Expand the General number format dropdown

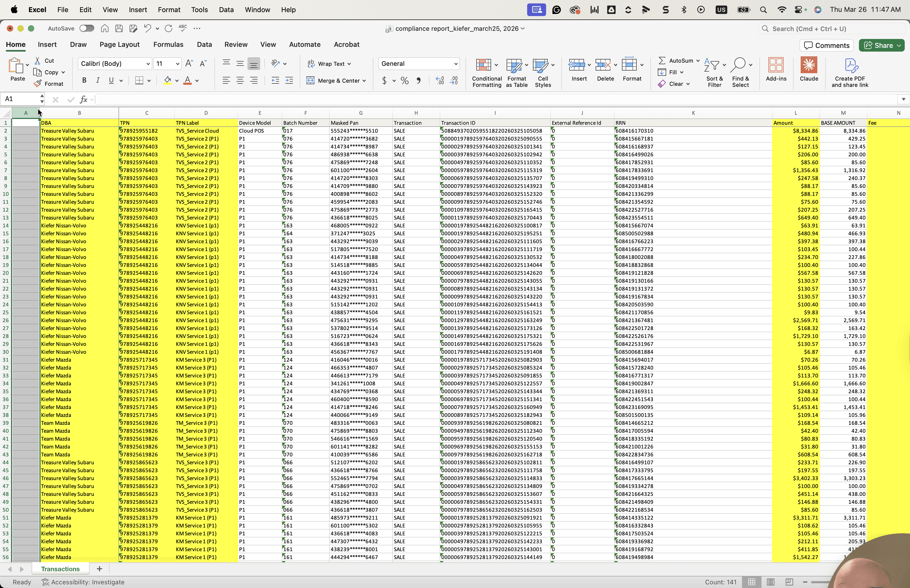(x=419, y=63)
